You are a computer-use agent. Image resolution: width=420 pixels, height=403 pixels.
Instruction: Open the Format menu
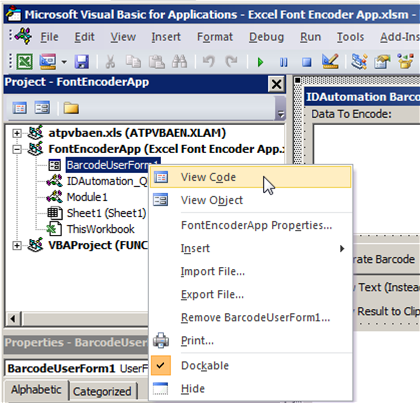(x=215, y=37)
